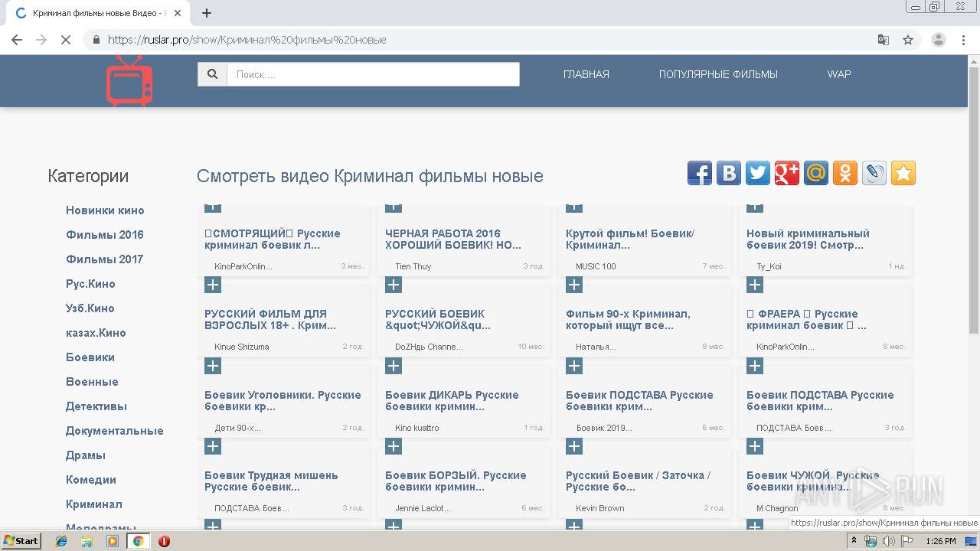Screen dimensions: 980x551
Task: Open the Chrome three-dot menu
Action: point(963,40)
